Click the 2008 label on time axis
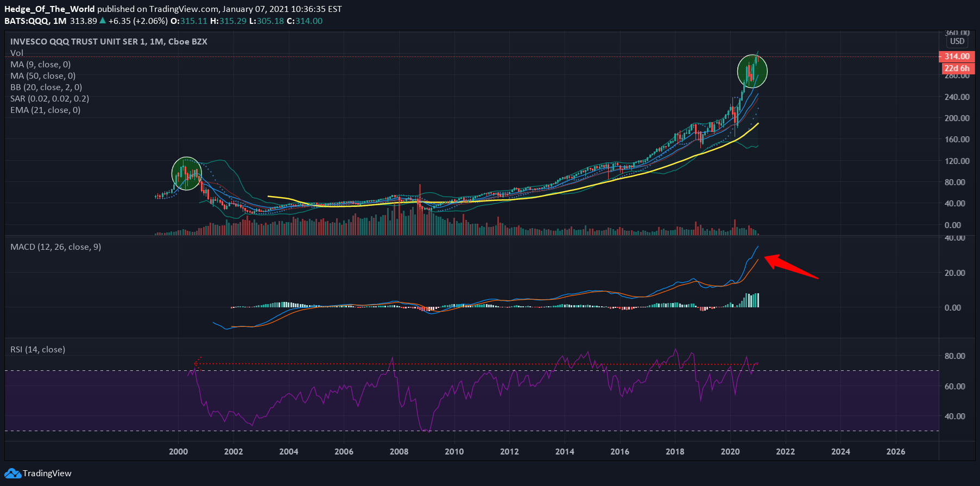The height and width of the screenshot is (486, 980). point(399,452)
